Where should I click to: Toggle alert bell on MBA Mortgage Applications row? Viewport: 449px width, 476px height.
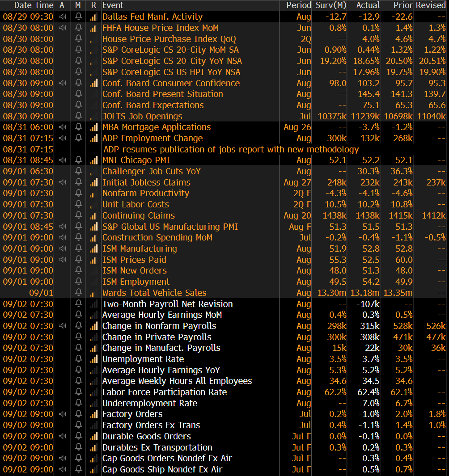coord(79,127)
